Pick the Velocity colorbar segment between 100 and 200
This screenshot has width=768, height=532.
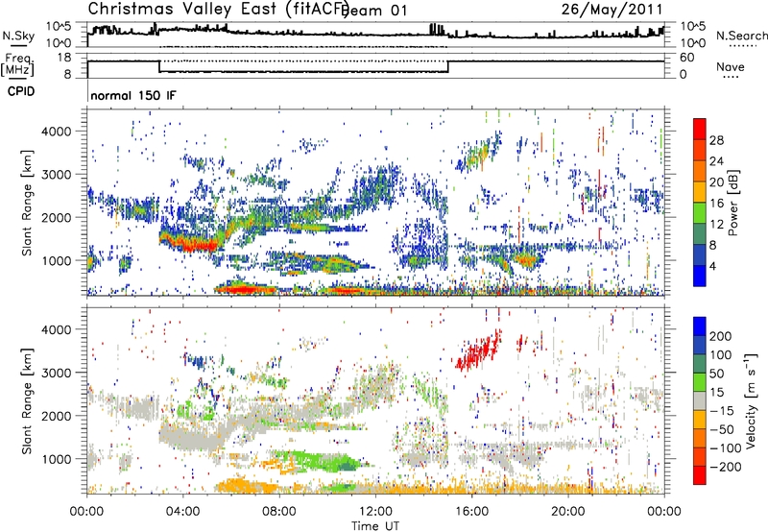tap(700, 345)
